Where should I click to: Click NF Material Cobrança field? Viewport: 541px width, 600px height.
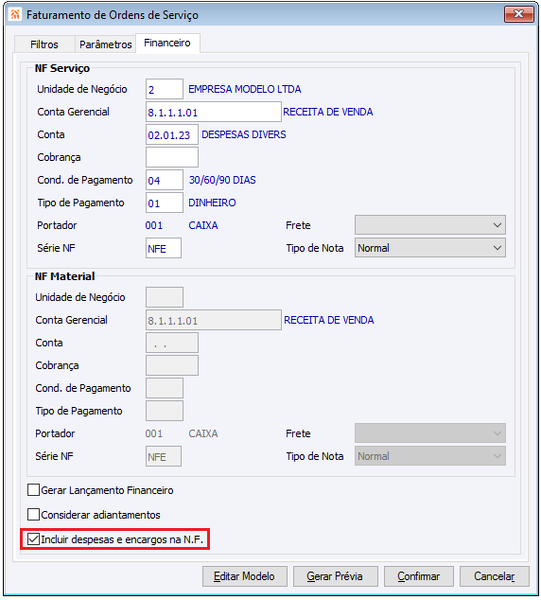click(172, 365)
